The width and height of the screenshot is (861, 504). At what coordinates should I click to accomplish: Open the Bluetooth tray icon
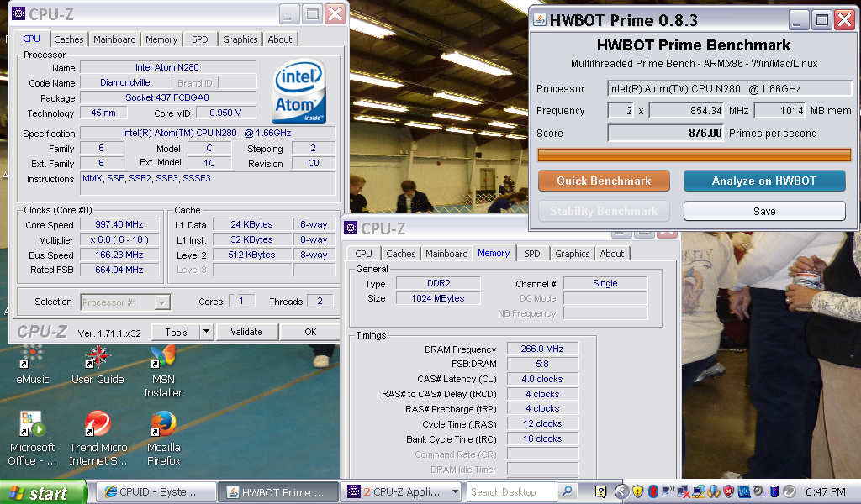[652, 491]
